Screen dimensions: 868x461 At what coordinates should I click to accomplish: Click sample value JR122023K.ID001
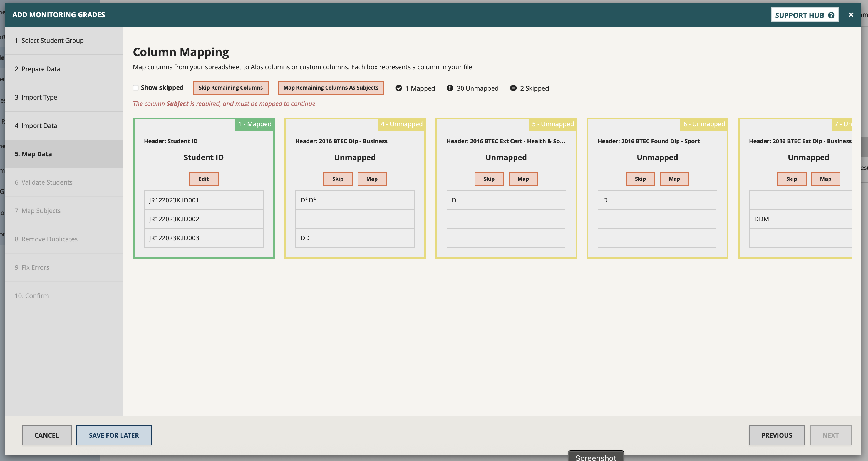tap(204, 200)
